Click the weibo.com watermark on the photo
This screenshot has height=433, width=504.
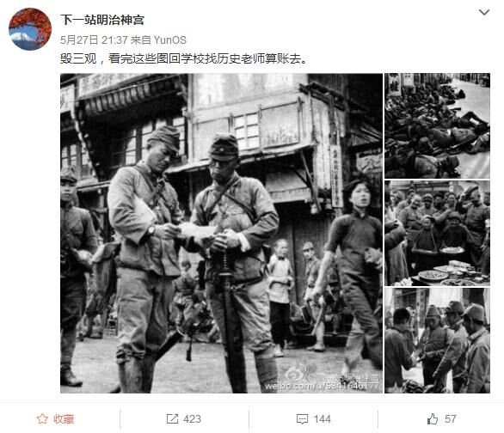coord(322,386)
